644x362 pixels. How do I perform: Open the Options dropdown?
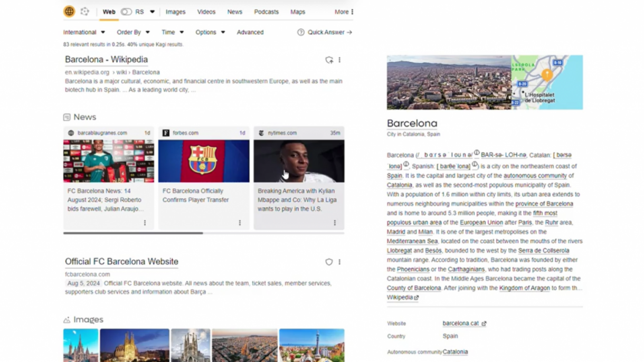pos(210,32)
